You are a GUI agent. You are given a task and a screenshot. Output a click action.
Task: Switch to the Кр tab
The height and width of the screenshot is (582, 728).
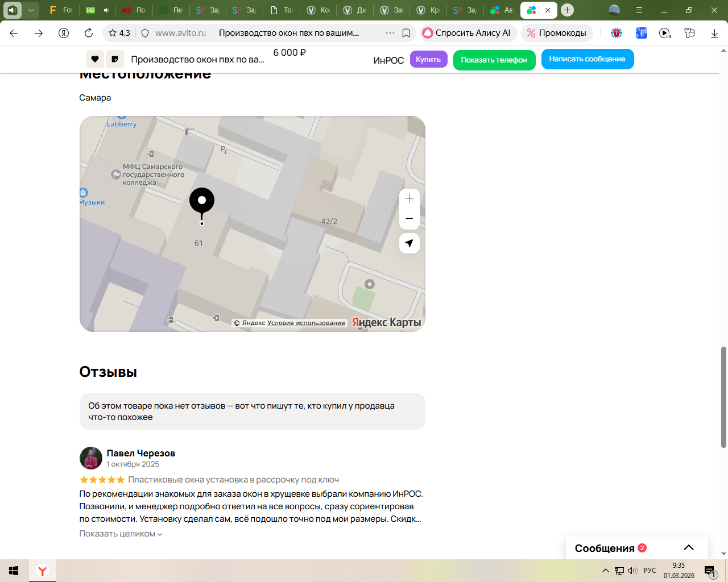tap(428, 10)
